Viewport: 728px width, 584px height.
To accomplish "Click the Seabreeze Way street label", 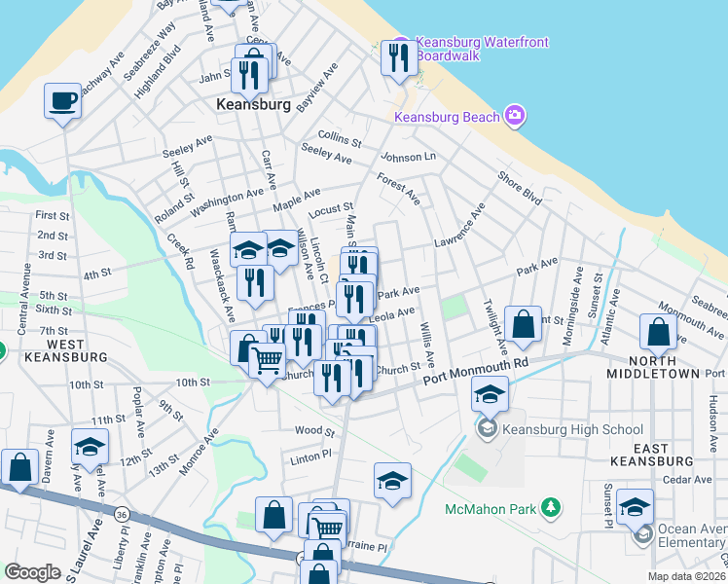I will [150, 51].
